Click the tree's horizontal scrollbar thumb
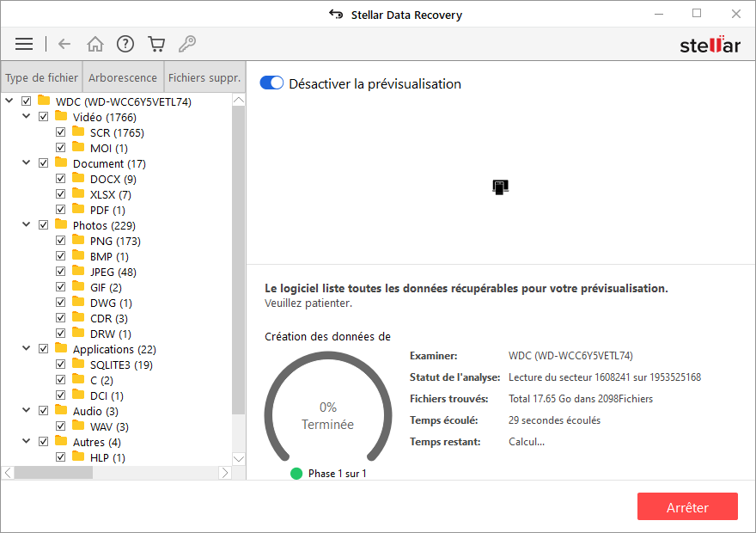Viewport: 756px width, 533px height. coord(53,473)
